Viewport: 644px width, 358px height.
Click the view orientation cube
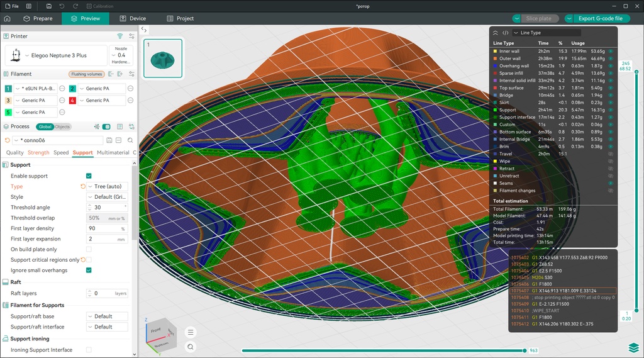[x=160, y=335]
